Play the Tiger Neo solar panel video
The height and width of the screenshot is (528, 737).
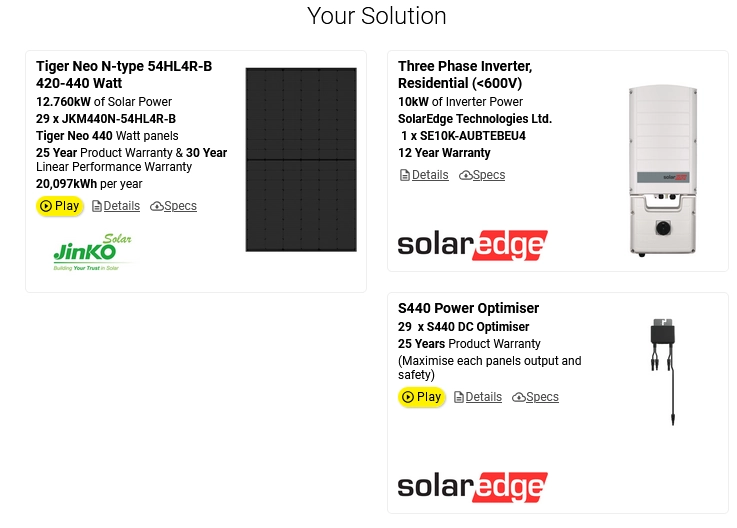click(59, 206)
